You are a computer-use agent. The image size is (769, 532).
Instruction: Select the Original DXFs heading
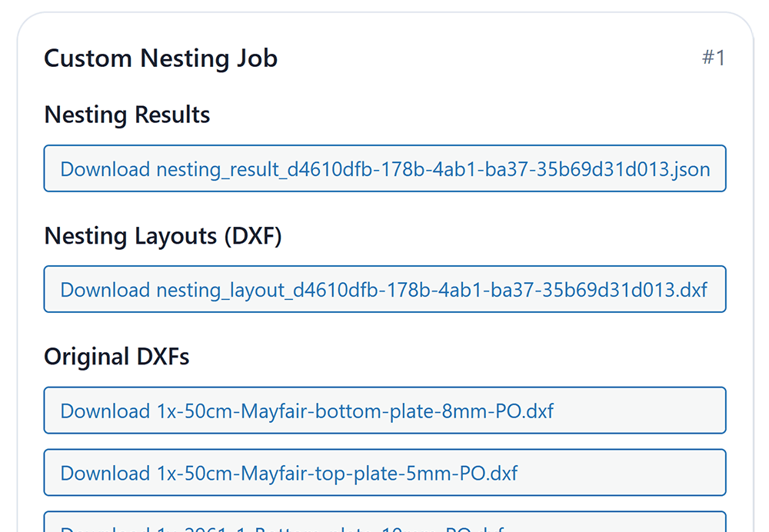(x=117, y=357)
